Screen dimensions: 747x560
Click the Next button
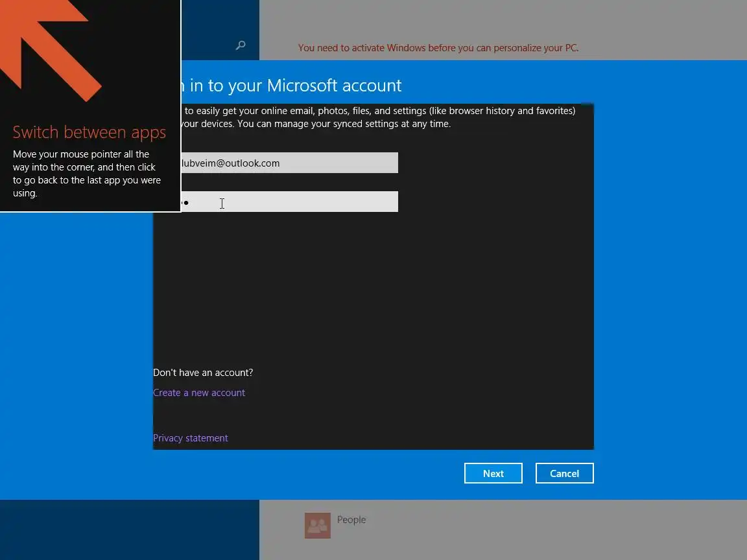[x=493, y=473]
